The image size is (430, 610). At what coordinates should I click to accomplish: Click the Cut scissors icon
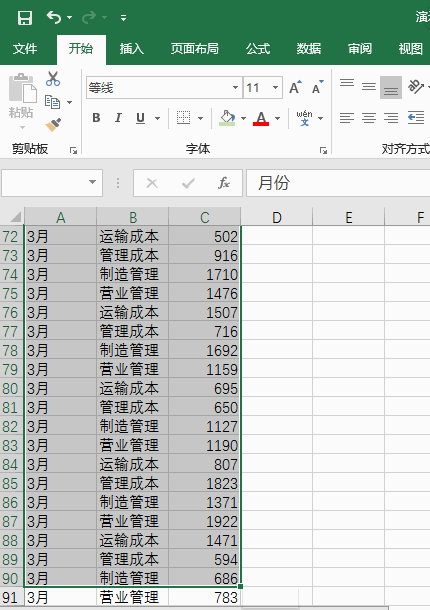tap(53, 79)
